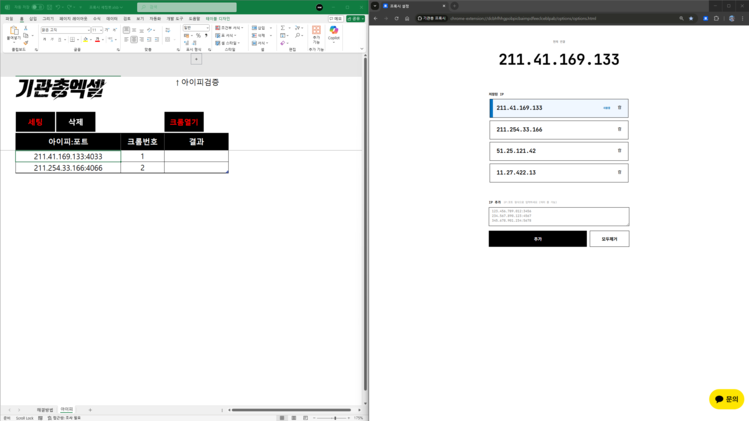Image resolution: width=749 pixels, height=421 pixels.
Task: Select cell 211.41.169.133:4033
Action: 68,156
